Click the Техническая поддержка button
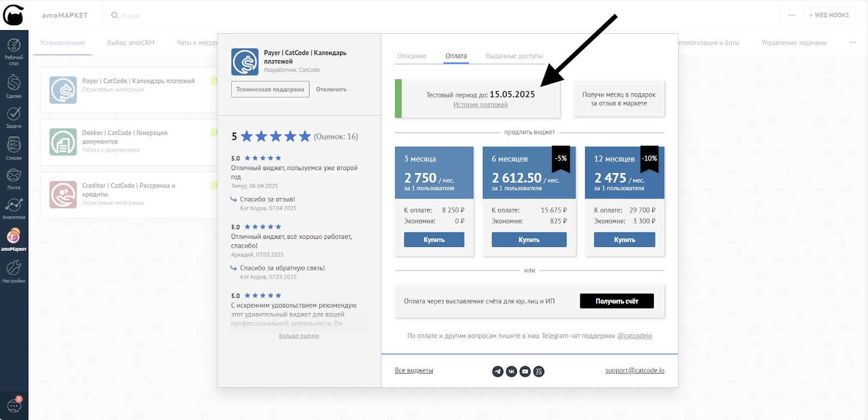This screenshot has height=420, width=868. pos(270,89)
